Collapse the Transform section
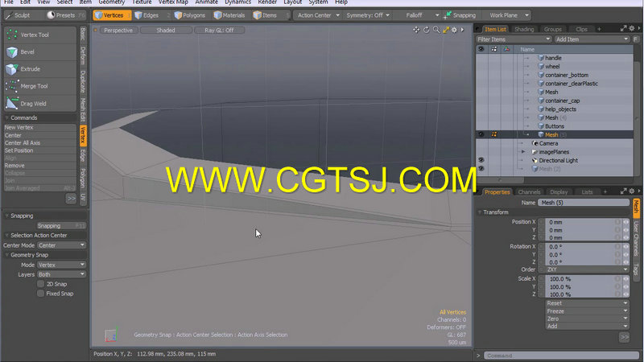 tap(479, 212)
